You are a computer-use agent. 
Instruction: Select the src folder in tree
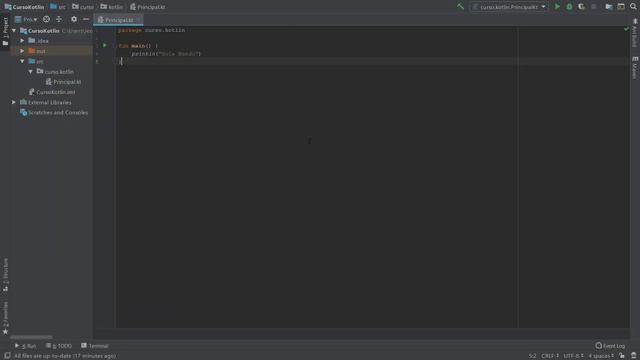tap(36, 61)
